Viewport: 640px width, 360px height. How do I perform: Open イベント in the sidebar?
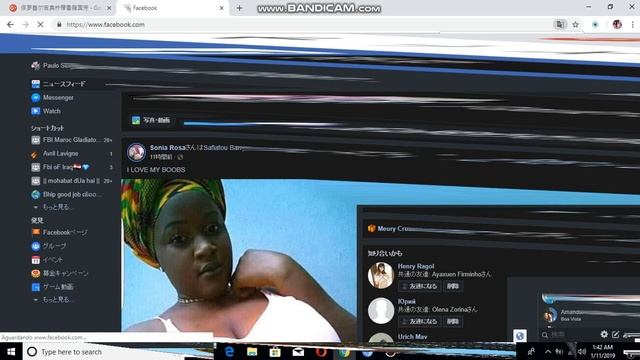click(x=52, y=260)
